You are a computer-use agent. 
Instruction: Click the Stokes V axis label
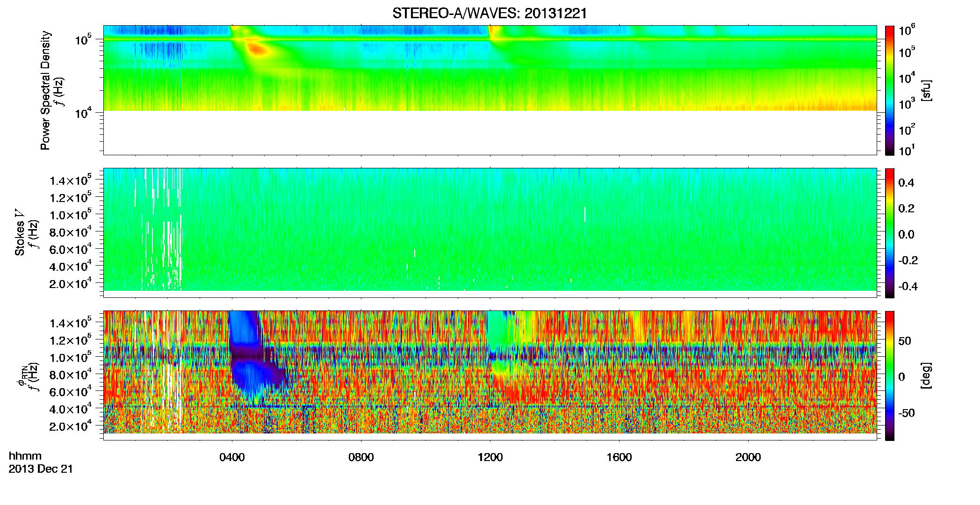tap(20, 233)
